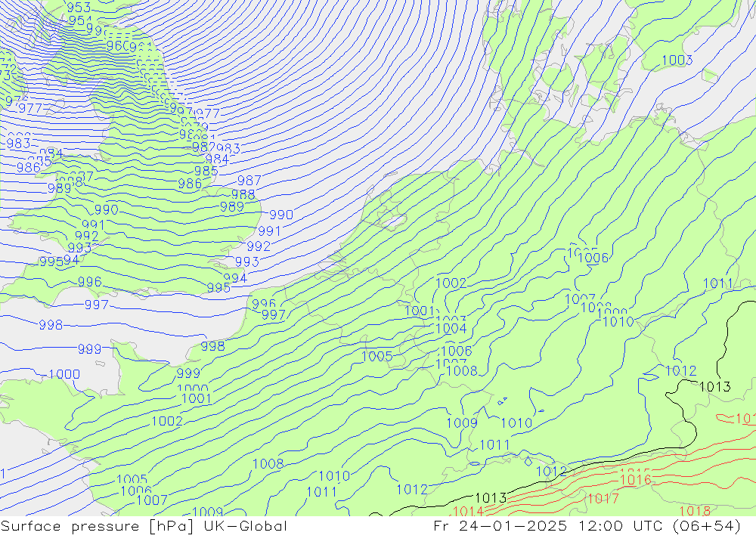Click the 1003 isobar label over Sweden
Viewport: 756px width, 554px height.
[677, 60]
